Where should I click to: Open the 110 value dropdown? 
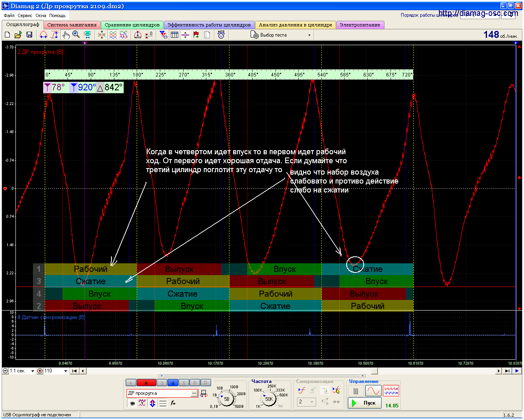pyautogui.click(x=65, y=371)
